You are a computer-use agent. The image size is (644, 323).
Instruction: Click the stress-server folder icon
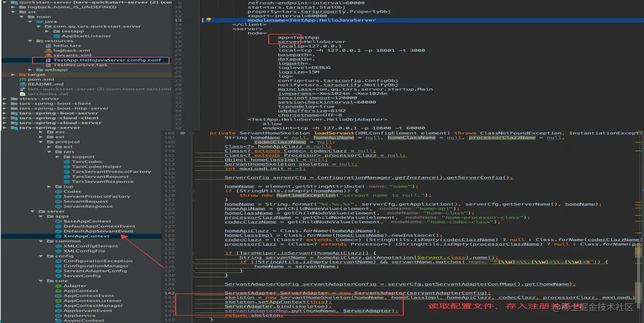[x=15, y=99]
